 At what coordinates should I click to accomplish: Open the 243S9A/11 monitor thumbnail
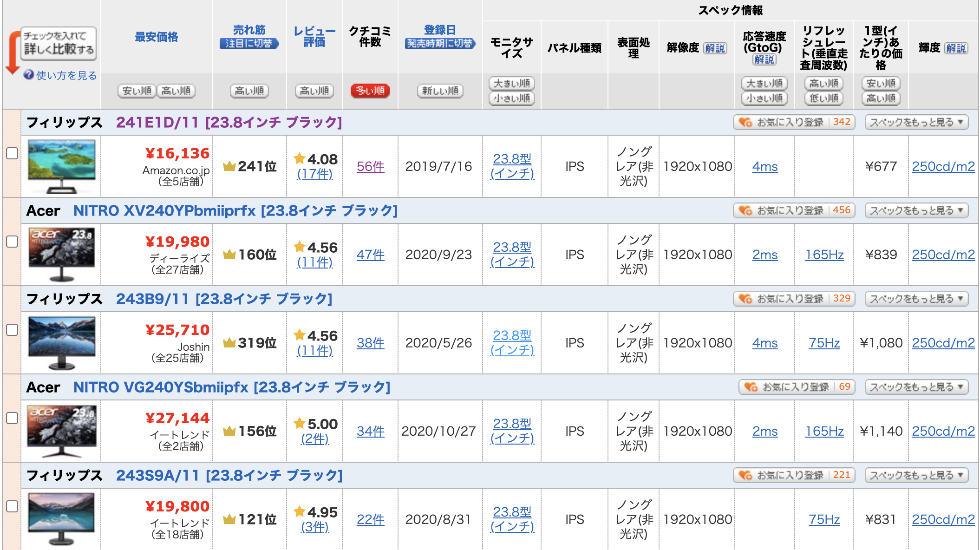[x=62, y=519]
